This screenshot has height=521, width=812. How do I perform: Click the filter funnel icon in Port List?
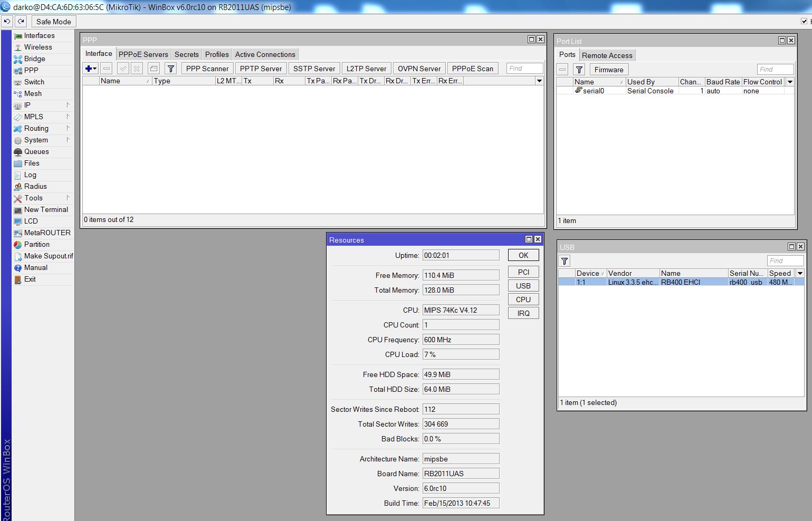click(579, 70)
